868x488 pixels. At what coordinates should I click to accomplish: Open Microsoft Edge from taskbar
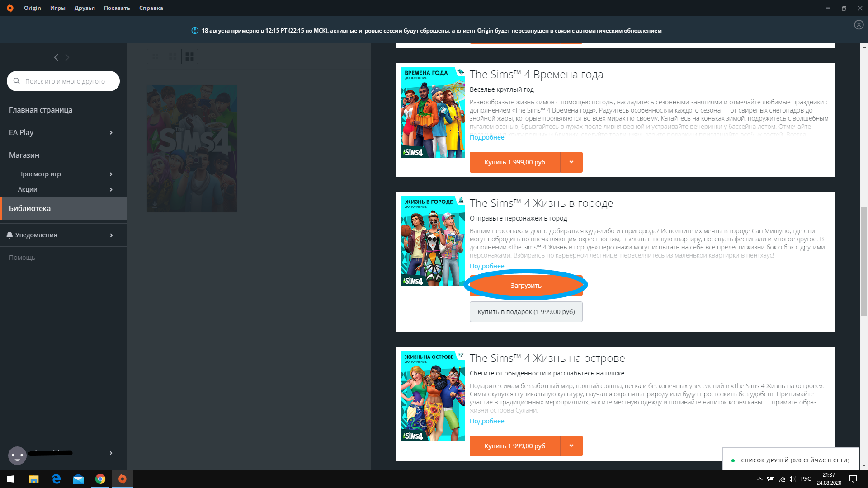click(56, 479)
